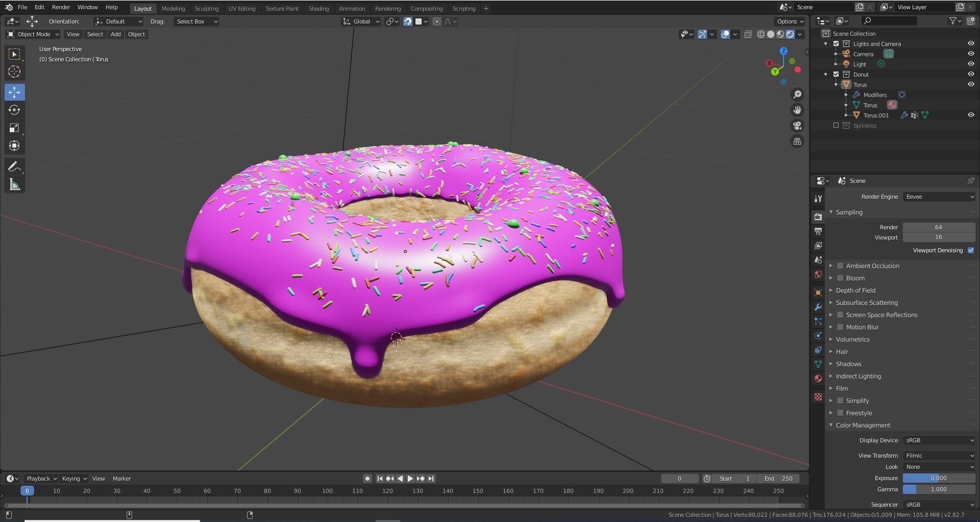Open the viewport Add menu
This screenshot has width=980, height=522.
pos(116,34)
